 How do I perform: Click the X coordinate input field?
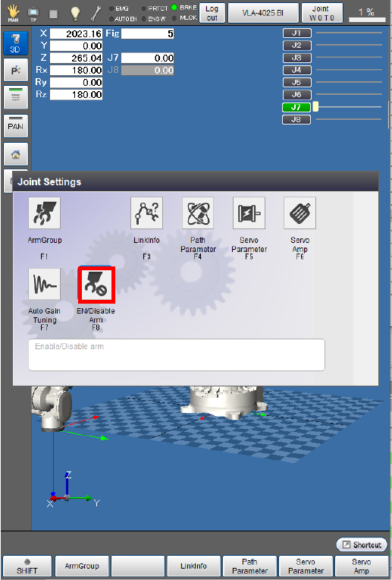click(76, 33)
